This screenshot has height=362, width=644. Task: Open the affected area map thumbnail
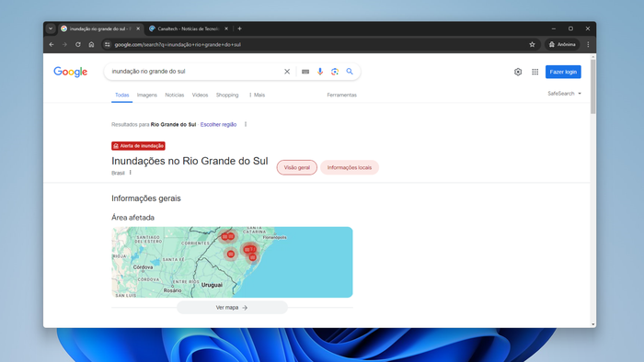[232, 262]
